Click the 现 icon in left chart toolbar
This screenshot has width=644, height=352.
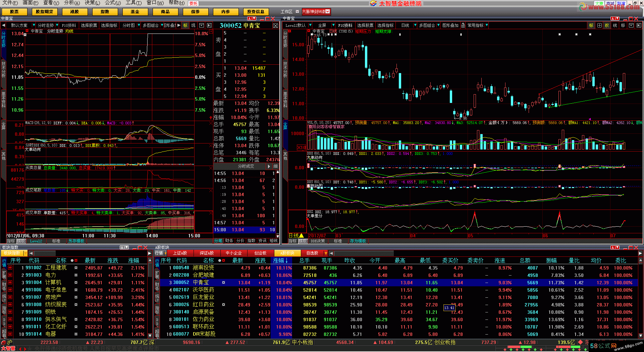click(x=194, y=25)
